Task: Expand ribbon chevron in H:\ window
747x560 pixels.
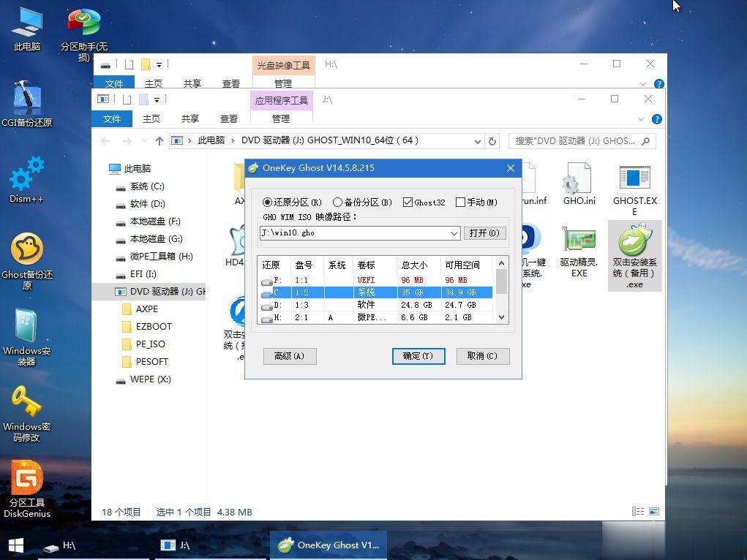Action: click(642, 84)
